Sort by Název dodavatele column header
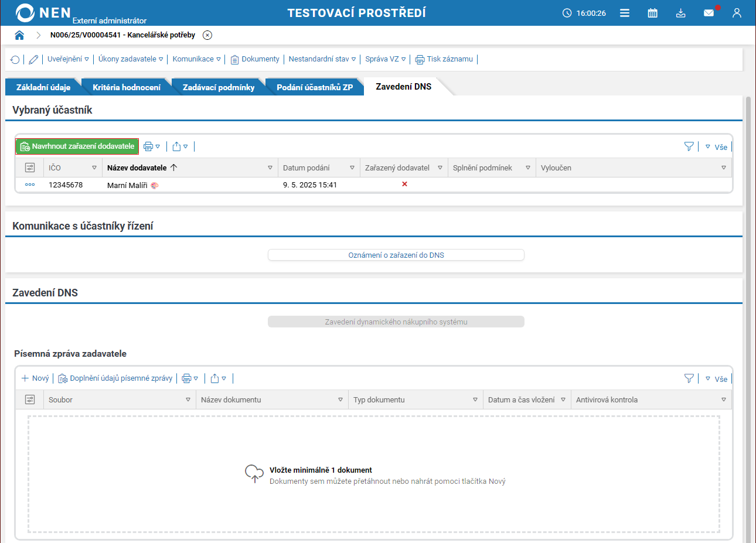The image size is (756, 543). [x=137, y=168]
